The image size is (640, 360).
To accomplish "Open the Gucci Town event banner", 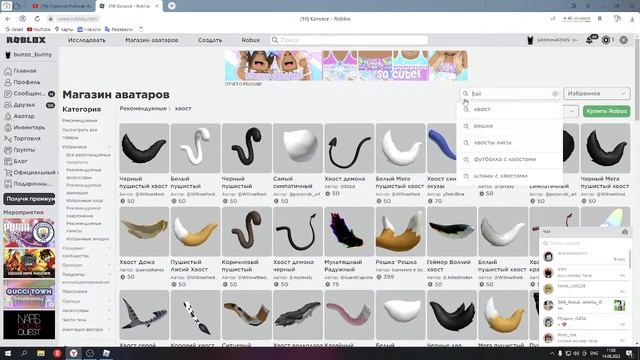I will pos(29,294).
